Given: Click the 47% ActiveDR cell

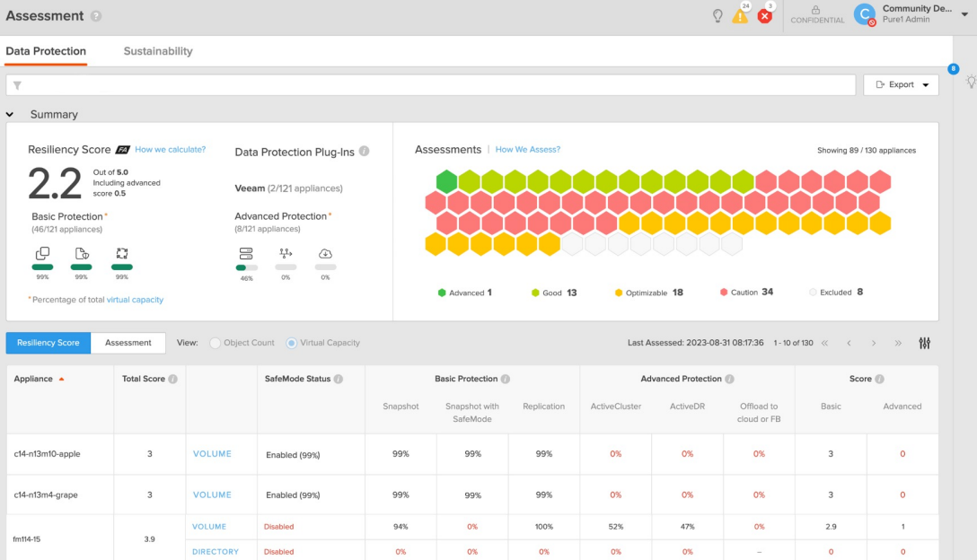Looking at the screenshot, I should pyautogui.click(x=687, y=527).
